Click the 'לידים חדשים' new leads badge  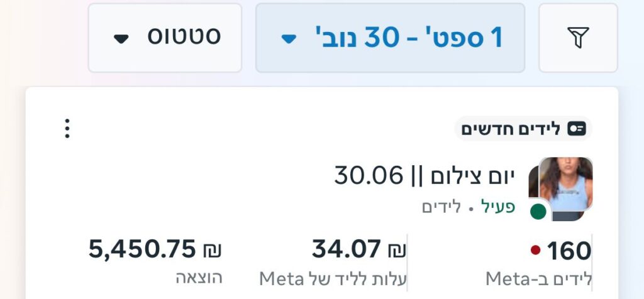(523, 129)
